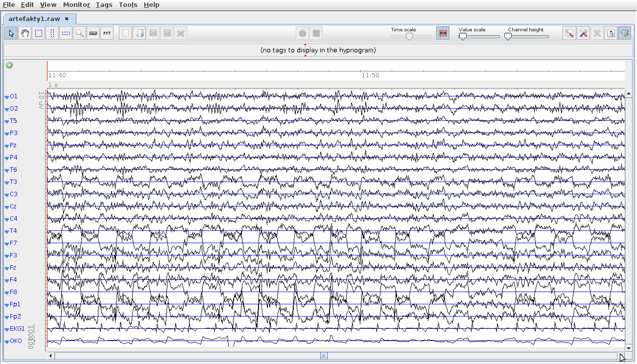The height and width of the screenshot is (364, 637).
Task: Open the Monitor menu
Action: pos(76,4)
